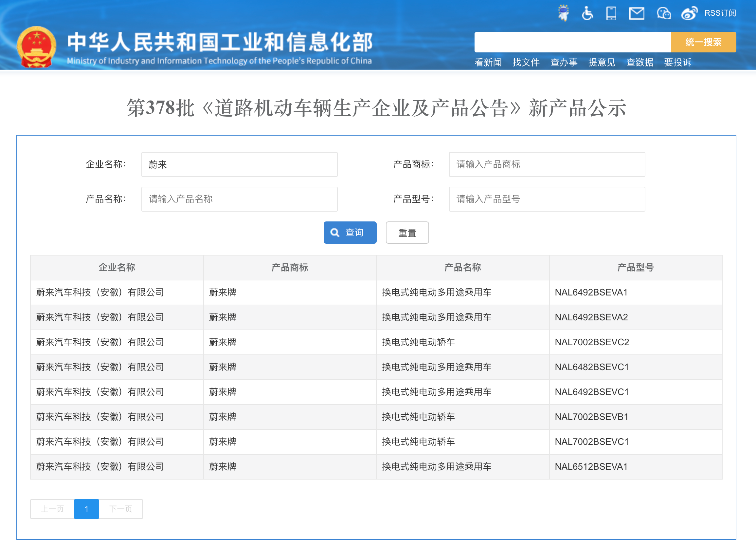Click the RSS订阅 link
Image resolution: width=756 pixels, height=549 pixels.
tap(720, 13)
